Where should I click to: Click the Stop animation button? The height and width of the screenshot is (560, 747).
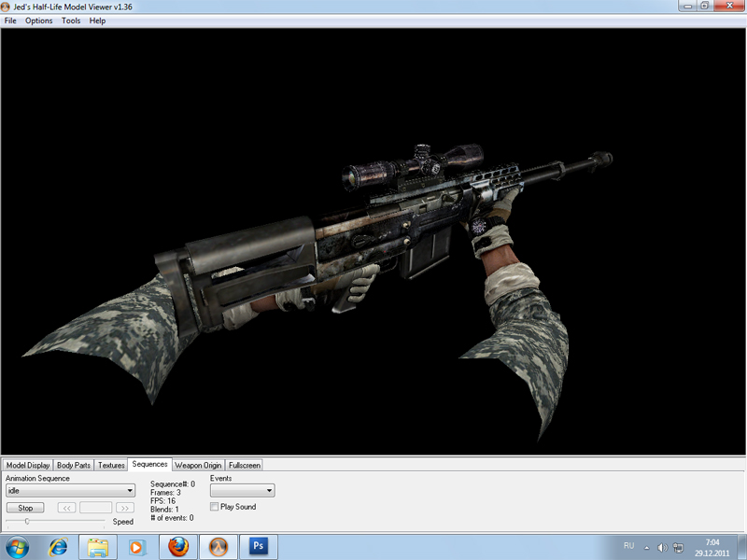(x=25, y=508)
